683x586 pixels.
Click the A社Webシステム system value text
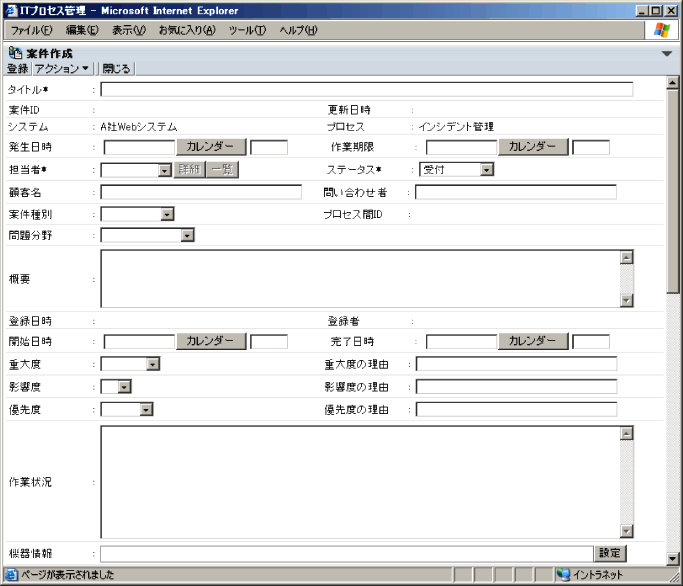139,127
